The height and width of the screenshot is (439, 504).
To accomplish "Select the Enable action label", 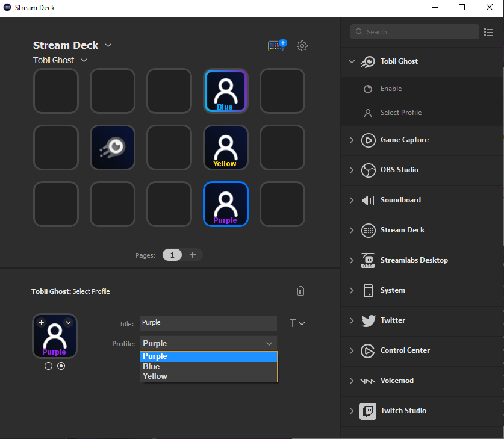I will (x=391, y=89).
